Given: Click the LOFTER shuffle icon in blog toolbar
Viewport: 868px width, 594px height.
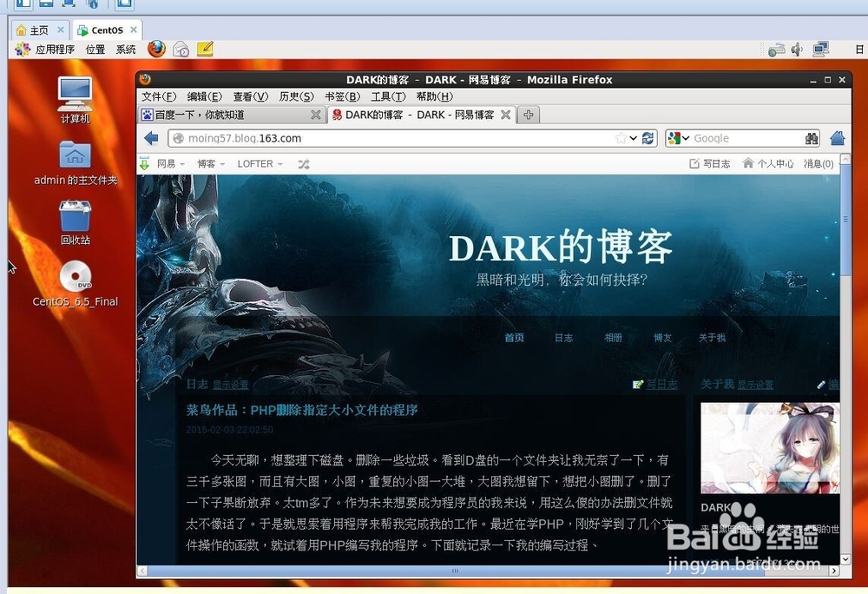Looking at the screenshot, I should point(302,163).
